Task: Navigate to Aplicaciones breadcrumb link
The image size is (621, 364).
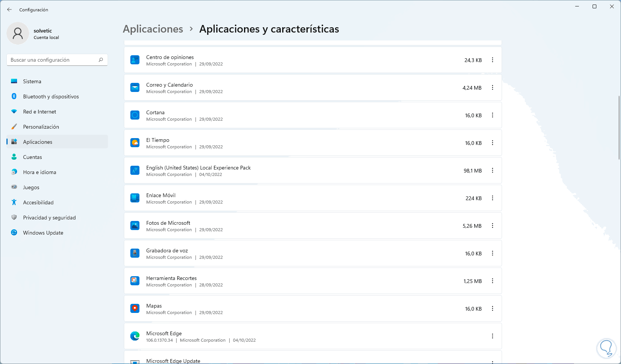Action: coord(153,29)
